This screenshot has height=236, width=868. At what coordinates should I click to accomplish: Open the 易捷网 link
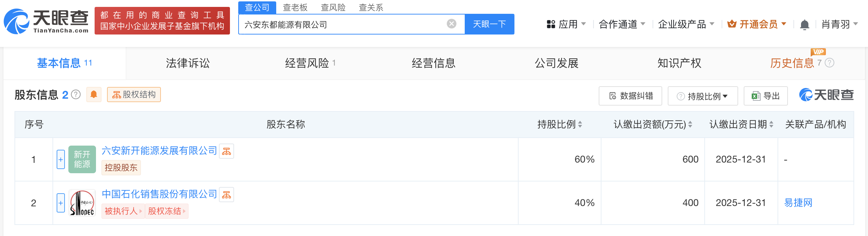click(x=798, y=203)
